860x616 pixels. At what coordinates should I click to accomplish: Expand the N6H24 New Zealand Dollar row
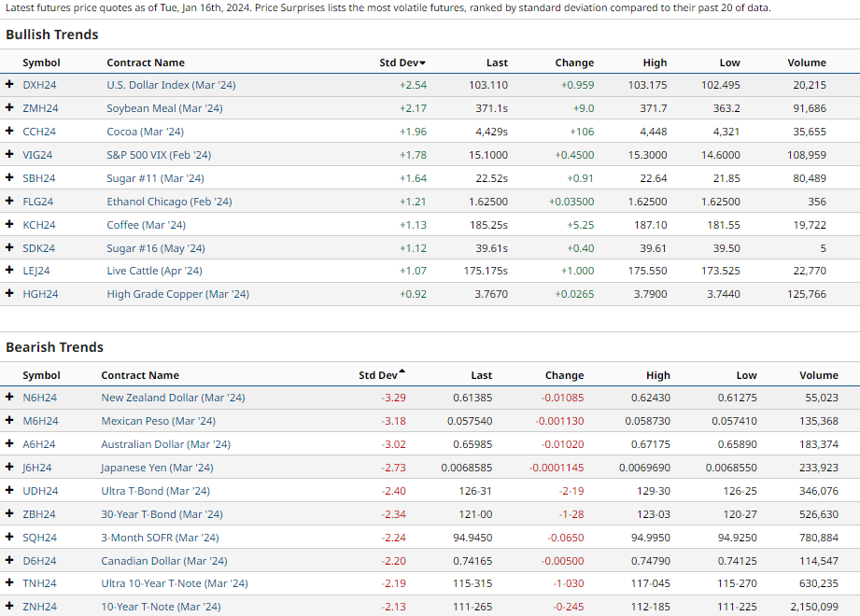point(9,398)
